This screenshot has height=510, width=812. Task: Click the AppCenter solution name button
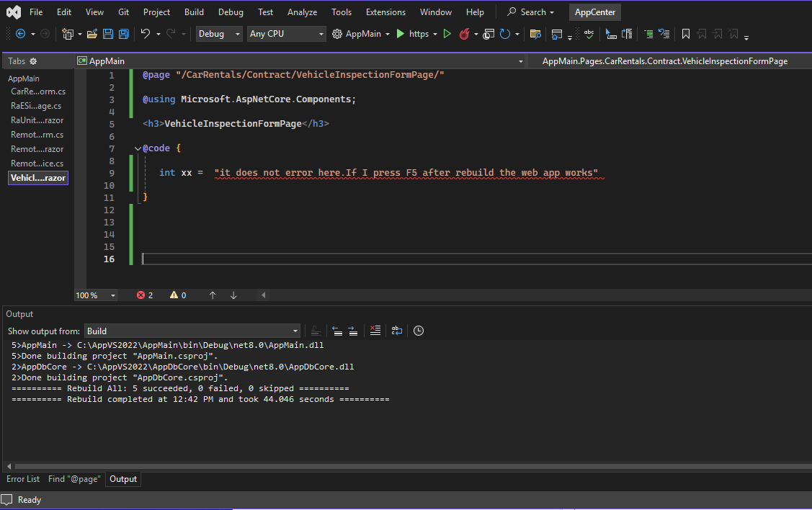595,12
